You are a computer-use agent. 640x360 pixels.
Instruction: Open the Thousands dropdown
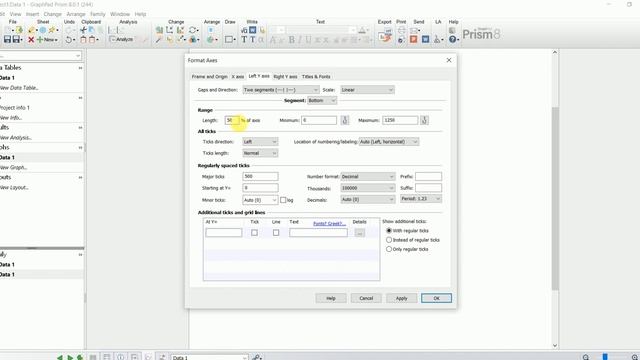pos(367,188)
